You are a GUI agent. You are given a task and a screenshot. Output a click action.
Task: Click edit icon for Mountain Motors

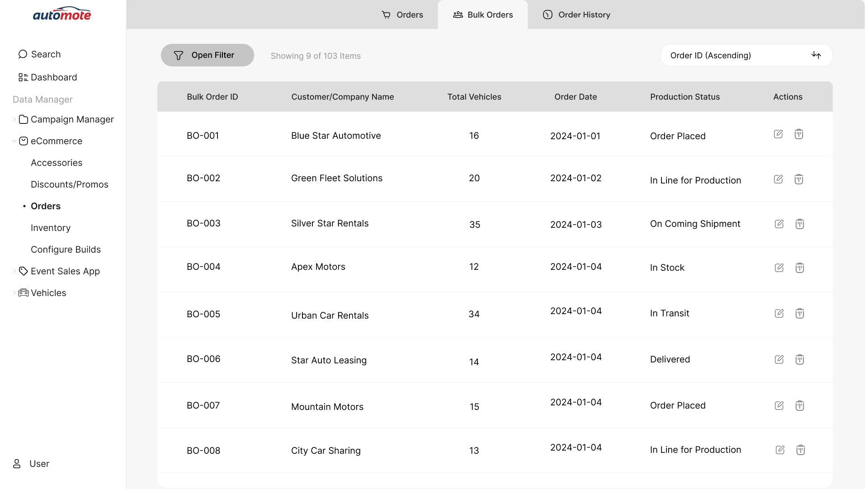[779, 406]
